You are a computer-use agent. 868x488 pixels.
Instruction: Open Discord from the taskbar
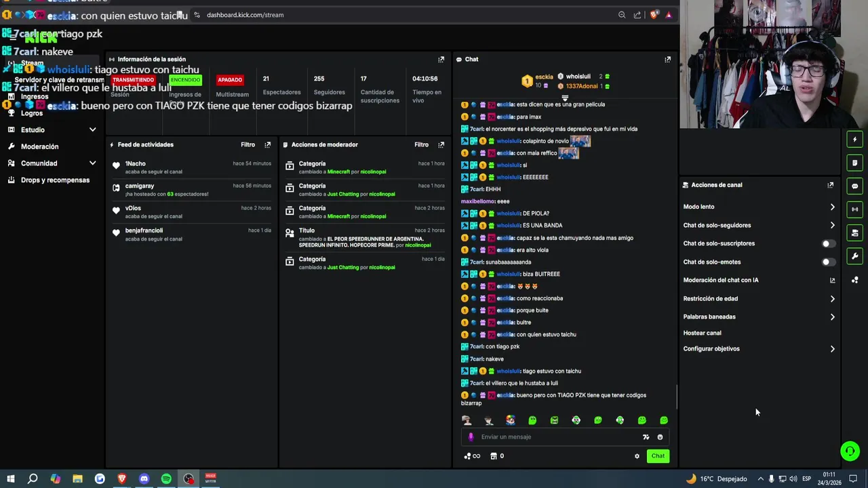pos(144,479)
